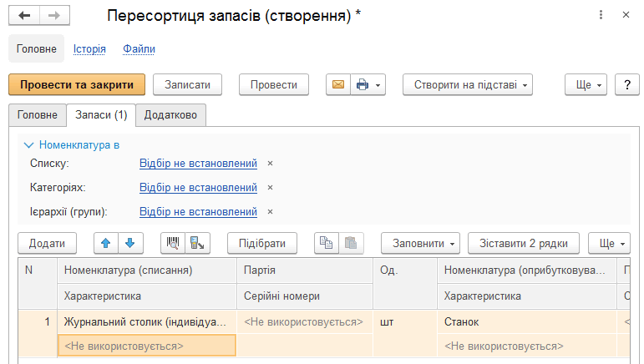The width and height of the screenshot is (644, 364).
Task: Open the table toolbar Ще menu
Action: [609, 243]
